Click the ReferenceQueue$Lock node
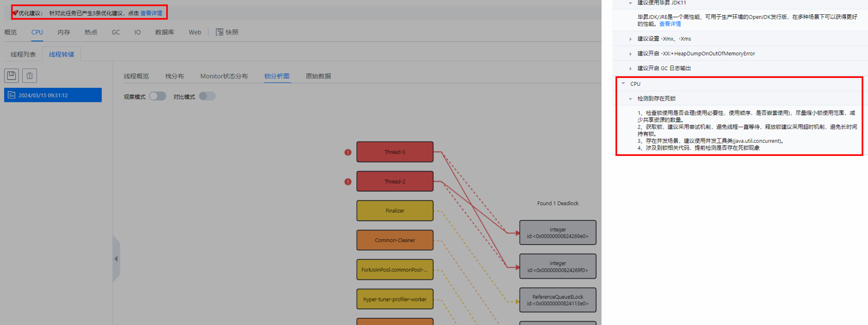This screenshot has width=868, height=325. [558, 300]
